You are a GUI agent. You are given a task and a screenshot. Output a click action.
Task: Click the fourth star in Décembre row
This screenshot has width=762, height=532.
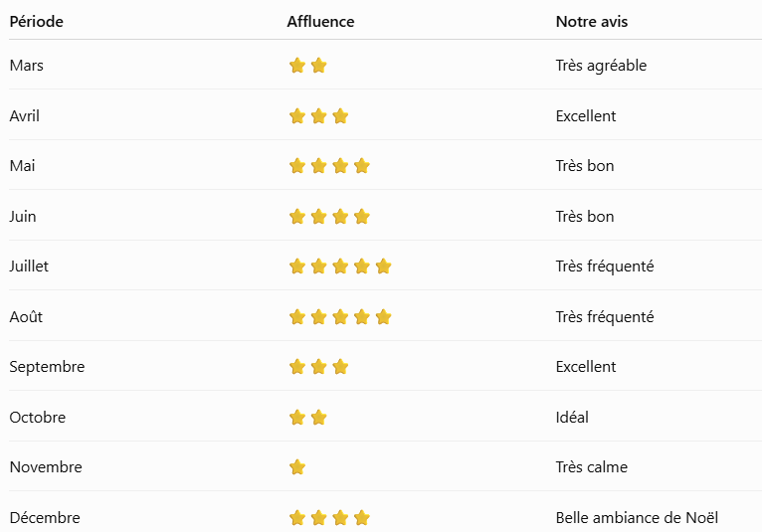coord(362,518)
